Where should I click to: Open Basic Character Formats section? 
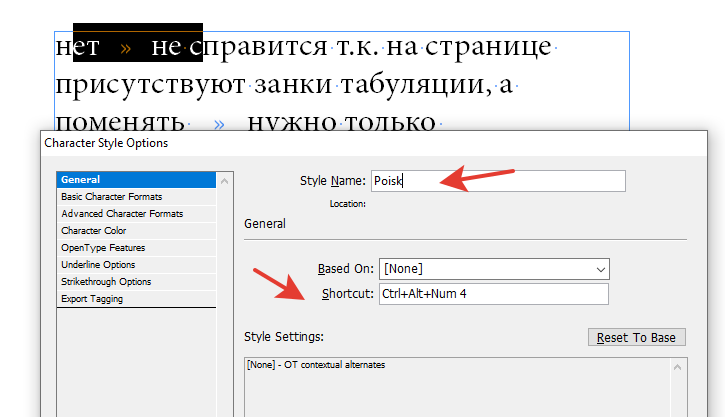(136, 197)
